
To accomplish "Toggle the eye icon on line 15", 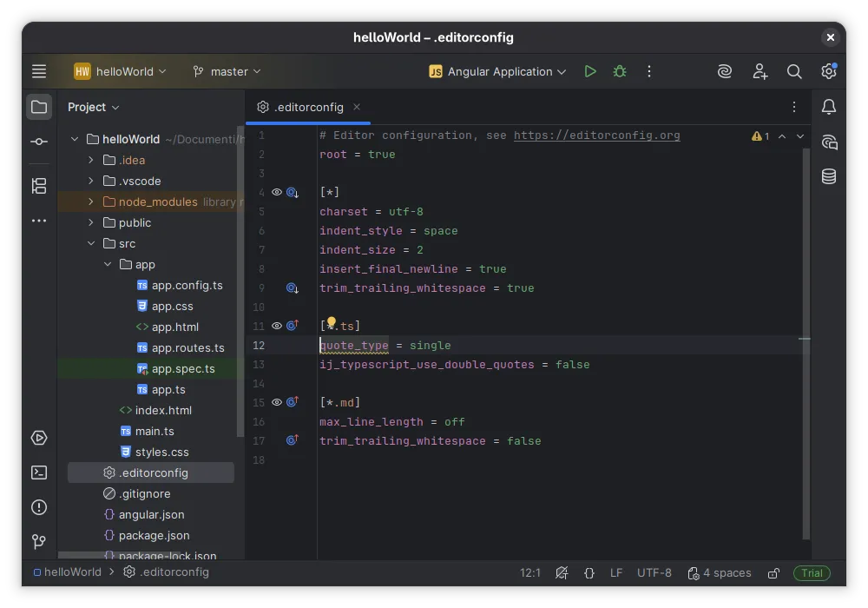I will 277,402.
